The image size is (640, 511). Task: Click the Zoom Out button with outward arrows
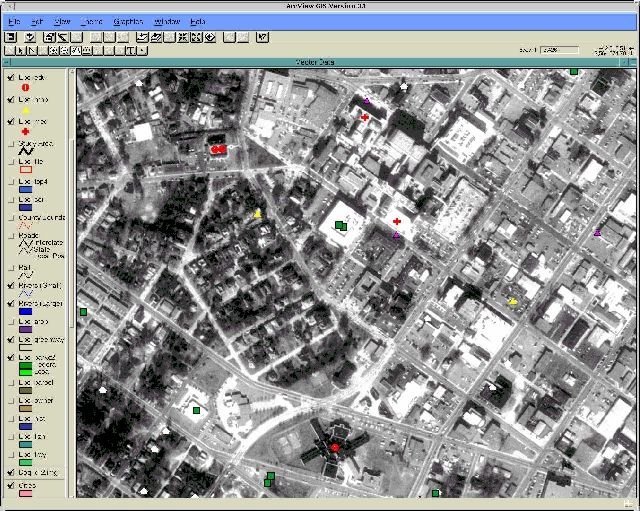(x=196, y=37)
